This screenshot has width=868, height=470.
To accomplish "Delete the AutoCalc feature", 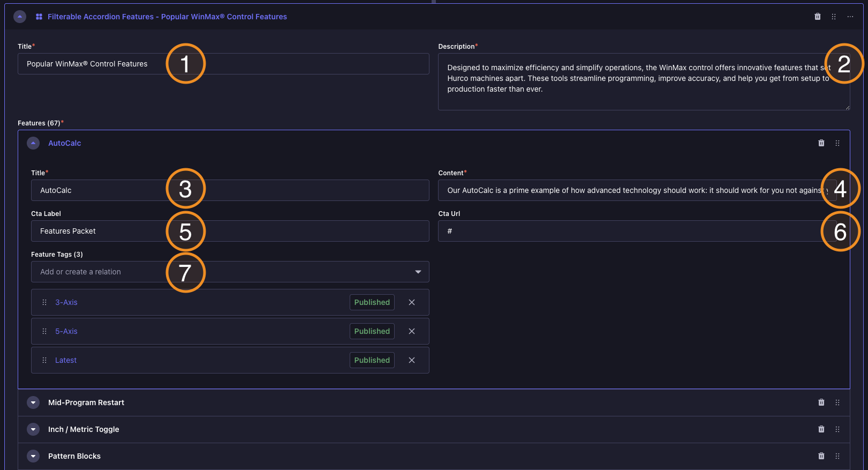I will [x=821, y=143].
